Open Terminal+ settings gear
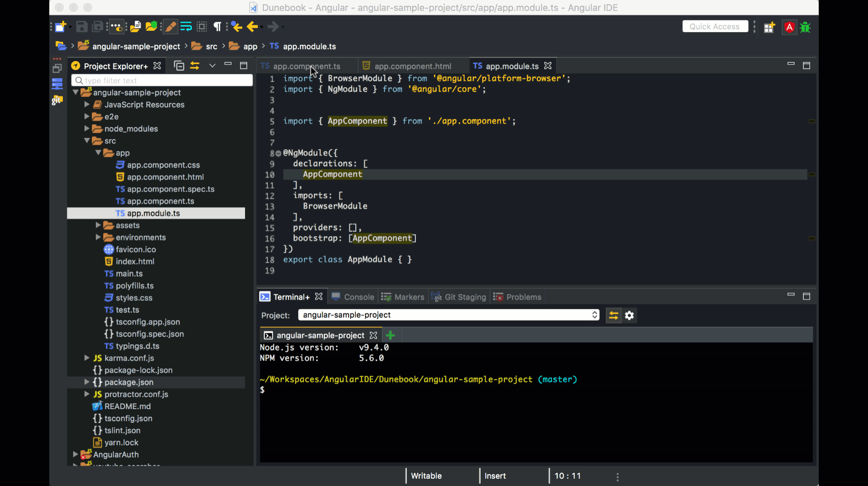Screen dimensions: 868x486 point(629,315)
